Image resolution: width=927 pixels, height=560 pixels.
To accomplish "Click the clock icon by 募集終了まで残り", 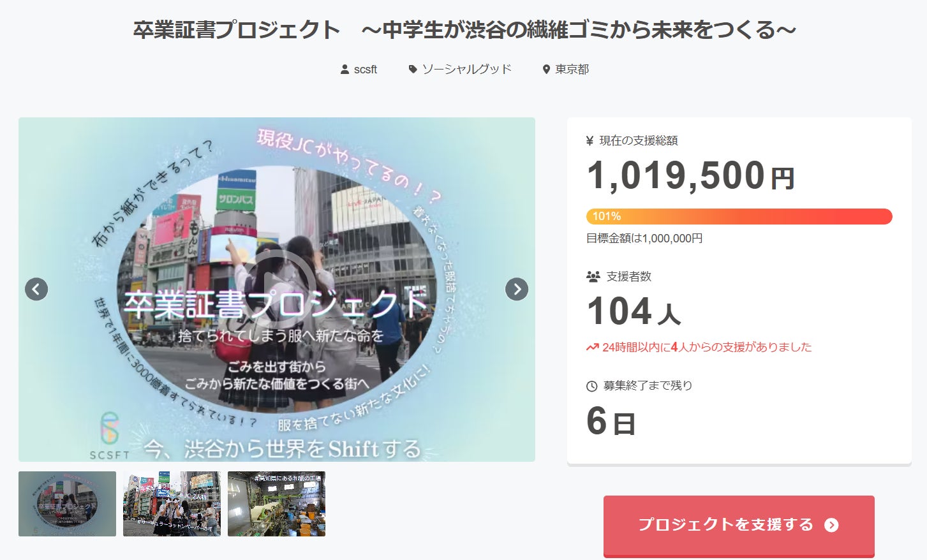I will pos(592,386).
